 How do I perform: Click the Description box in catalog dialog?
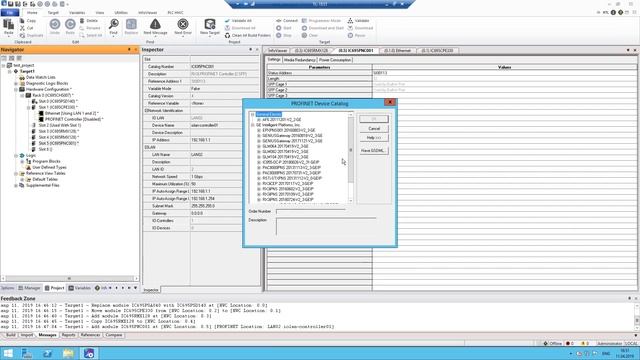click(326, 227)
